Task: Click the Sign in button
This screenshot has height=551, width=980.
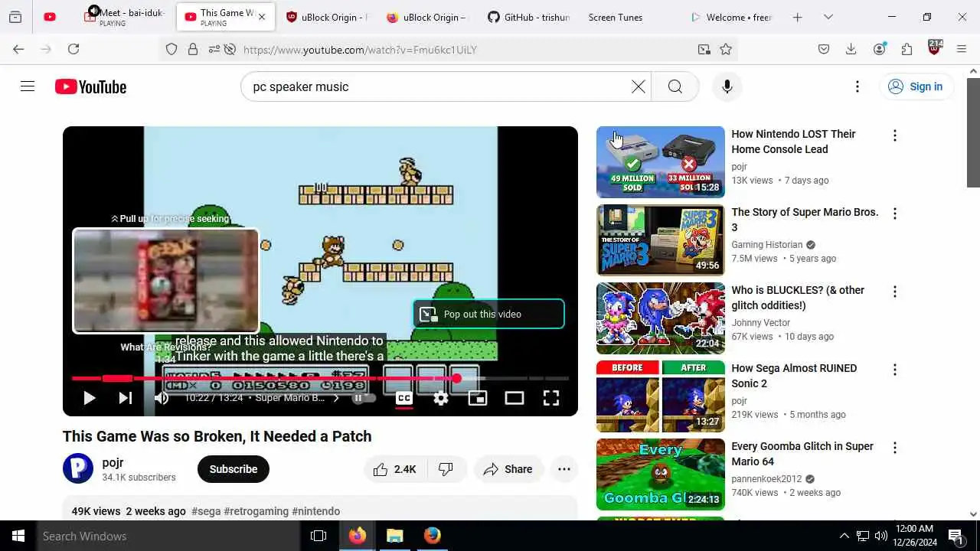Action: point(916,86)
